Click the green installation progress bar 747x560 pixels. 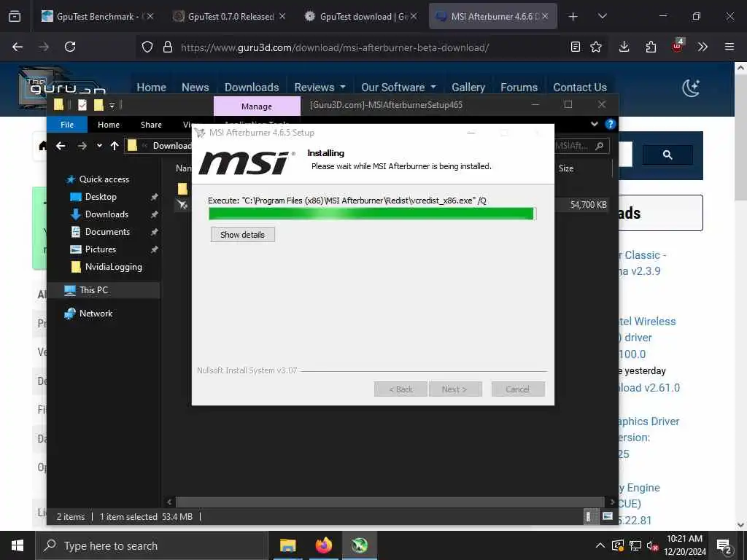point(372,214)
